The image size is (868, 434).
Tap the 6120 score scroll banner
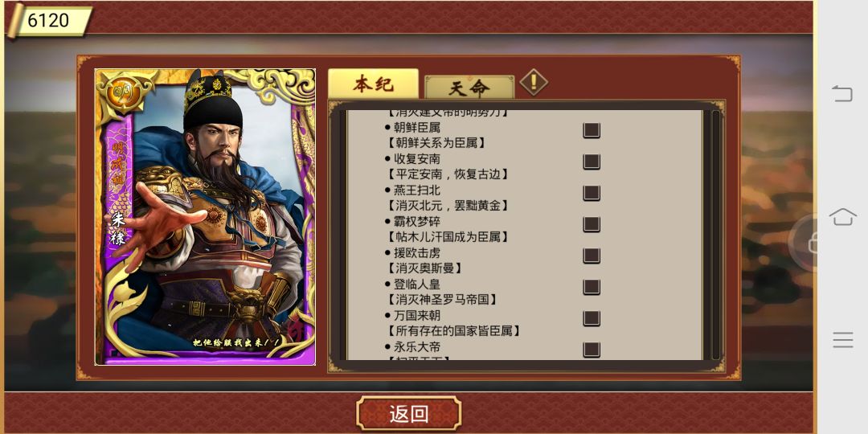click(x=49, y=21)
